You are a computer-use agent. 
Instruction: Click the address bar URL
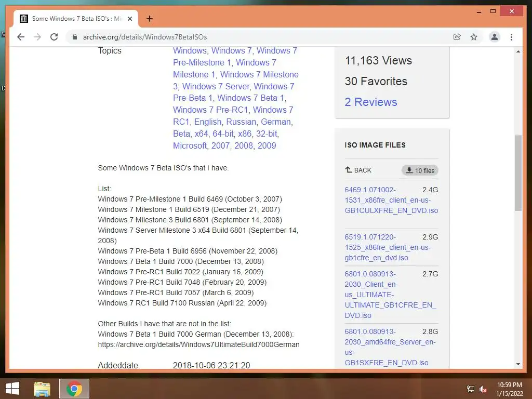pyautogui.click(x=145, y=37)
